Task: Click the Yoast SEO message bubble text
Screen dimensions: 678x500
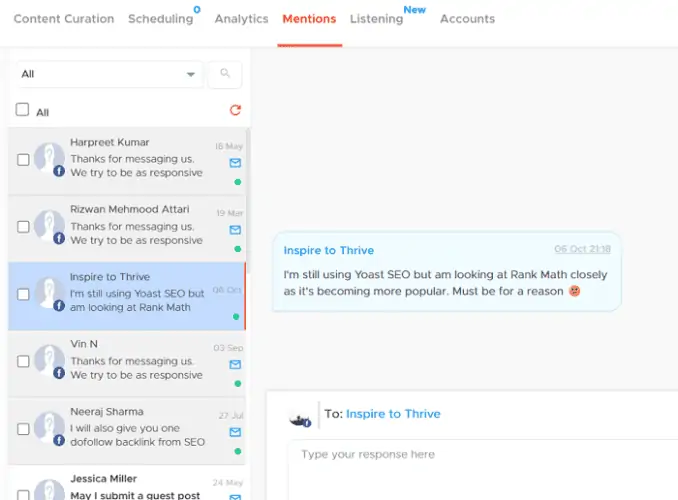Action: click(445, 283)
